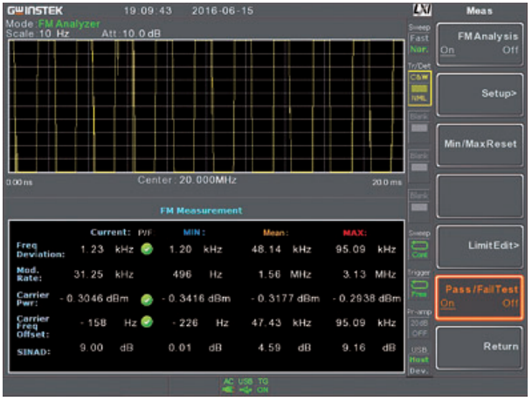Click the Pr-amp 20dB OFF indicator

click(x=419, y=328)
